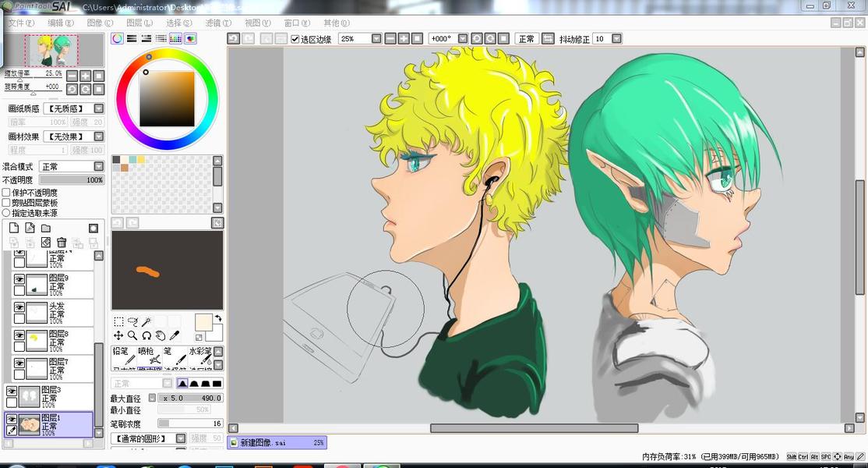Screen dimensions: 868x468
Task: Create a new linework layer
Action: tap(30, 228)
